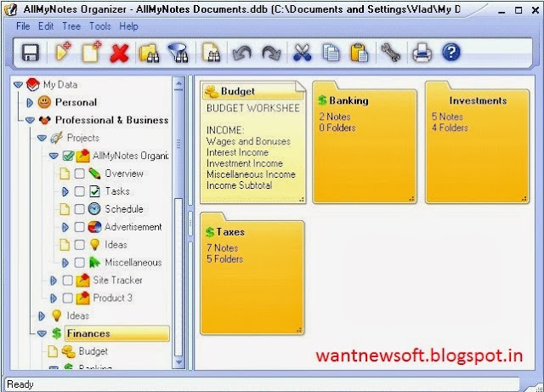Screen dimensions: 544x392
Task: Click the Personal smiley face icon
Action: point(44,102)
